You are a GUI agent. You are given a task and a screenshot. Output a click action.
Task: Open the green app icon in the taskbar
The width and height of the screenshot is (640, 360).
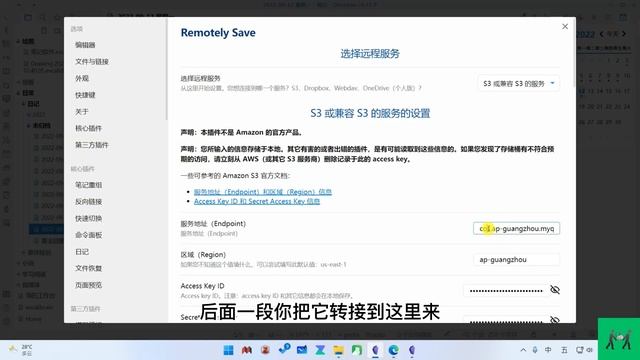point(357,350)
